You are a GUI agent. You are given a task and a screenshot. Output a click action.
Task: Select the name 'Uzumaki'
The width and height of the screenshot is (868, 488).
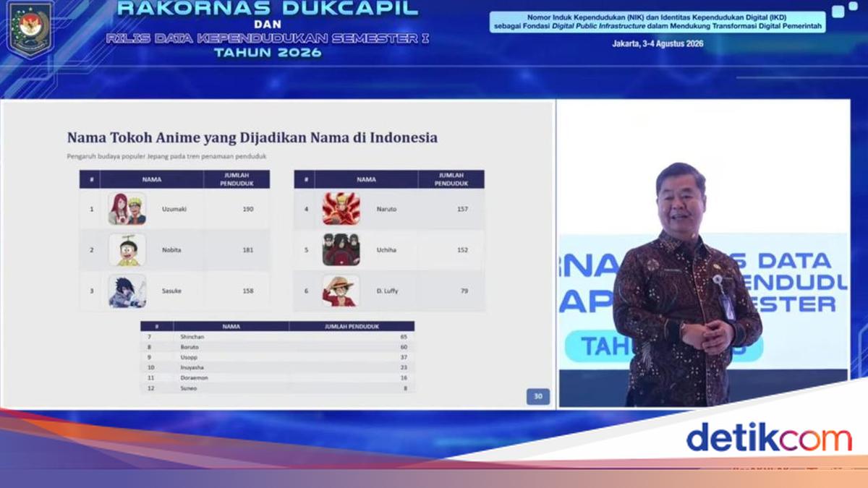click(x=174, y=210)
